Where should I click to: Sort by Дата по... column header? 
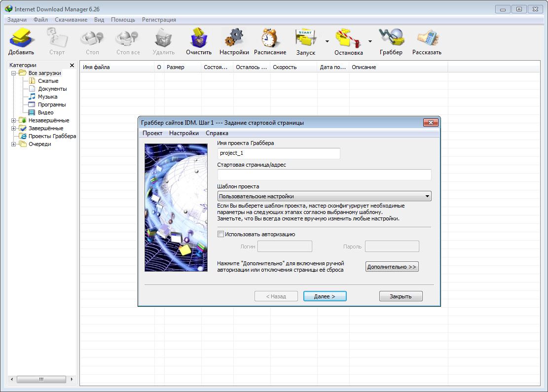coord(333,67)
